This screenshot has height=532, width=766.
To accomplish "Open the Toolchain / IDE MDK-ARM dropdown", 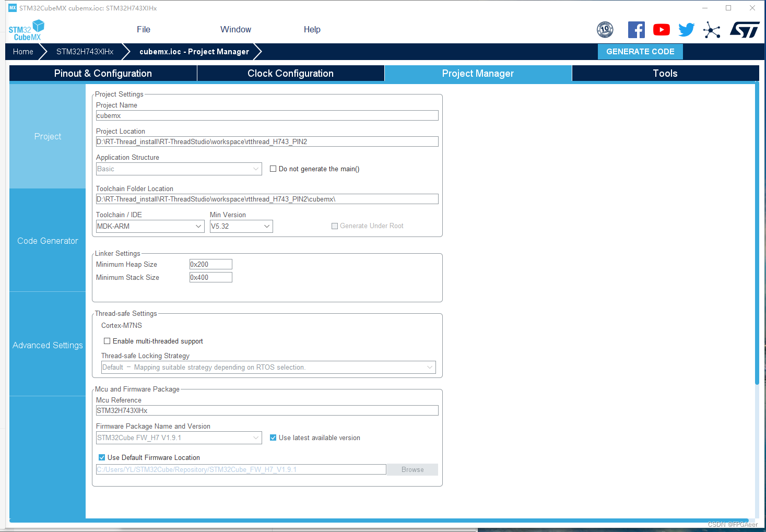I will tap(150, 226).
